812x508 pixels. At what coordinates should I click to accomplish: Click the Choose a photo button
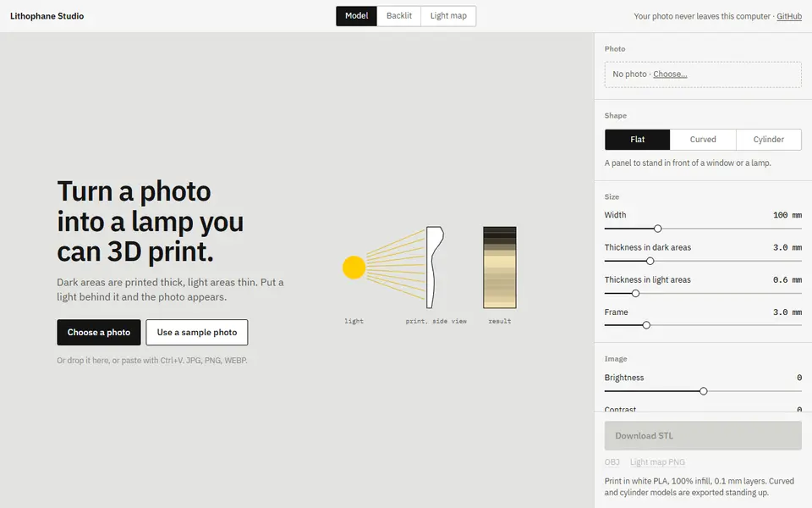point(99,332)
